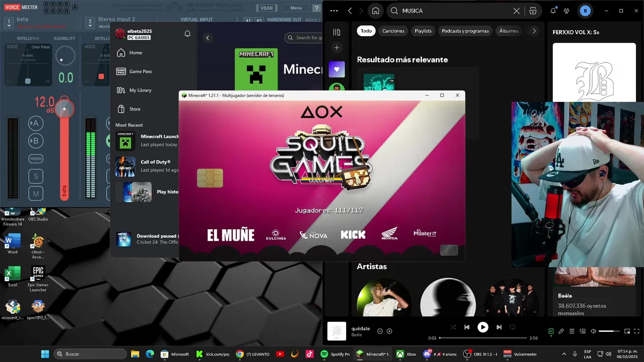Open Spotify friends activity icon
Viewport: 644px width, 362px height.
click(567, 11)
